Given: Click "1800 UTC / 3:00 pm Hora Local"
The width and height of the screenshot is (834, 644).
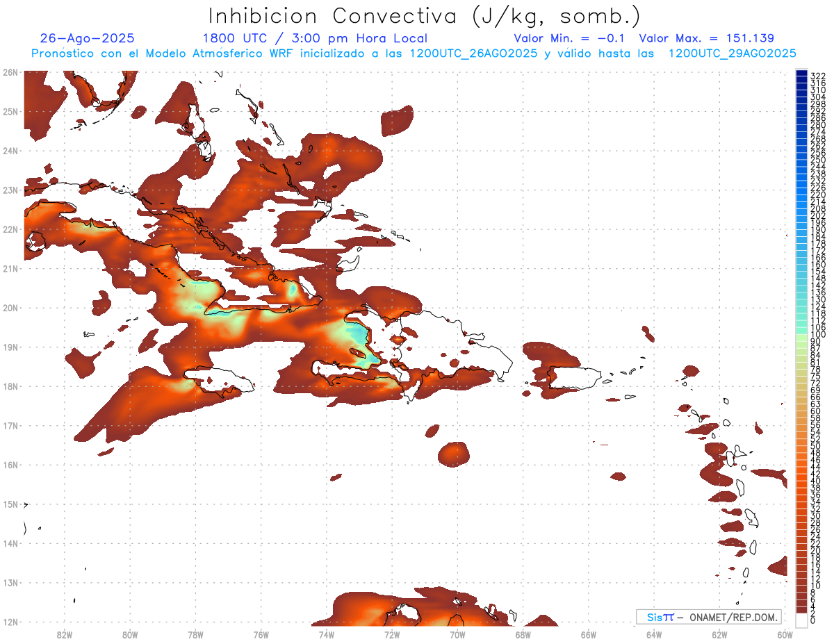Looking at the screenshot, I should tap(315, 38).
